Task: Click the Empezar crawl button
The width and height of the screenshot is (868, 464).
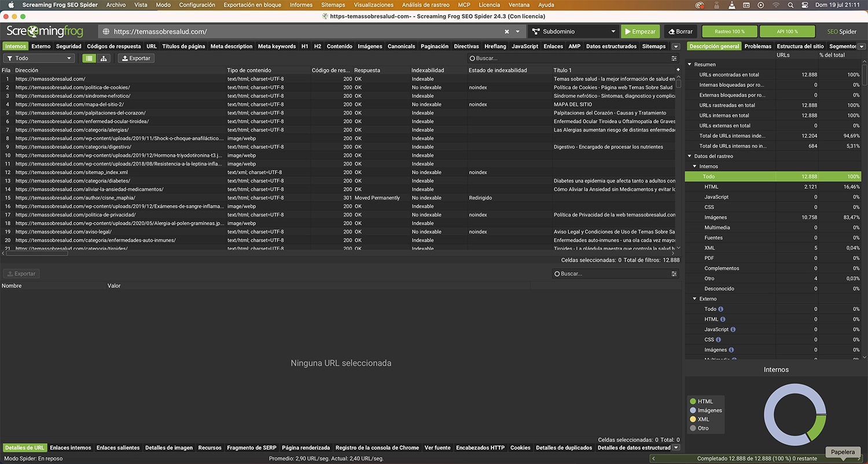Action: click(x=641, y=31)
